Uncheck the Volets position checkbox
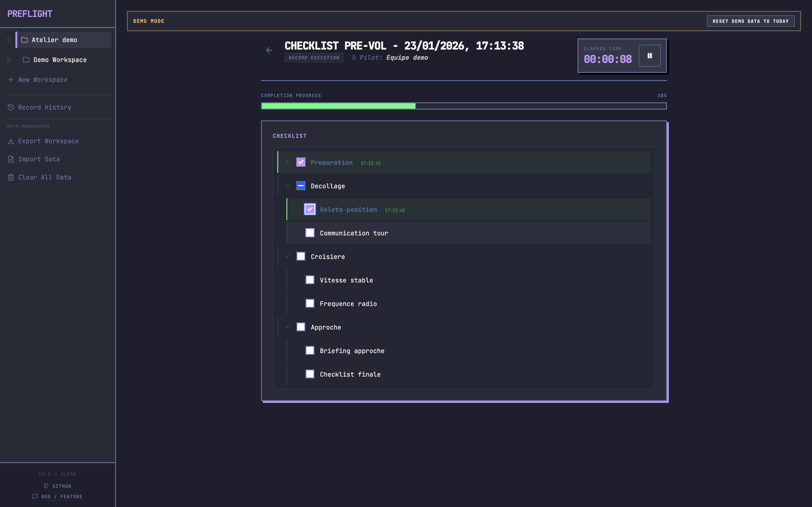The width and height of the screenshot is (812, 507). [x=310, y=209]
